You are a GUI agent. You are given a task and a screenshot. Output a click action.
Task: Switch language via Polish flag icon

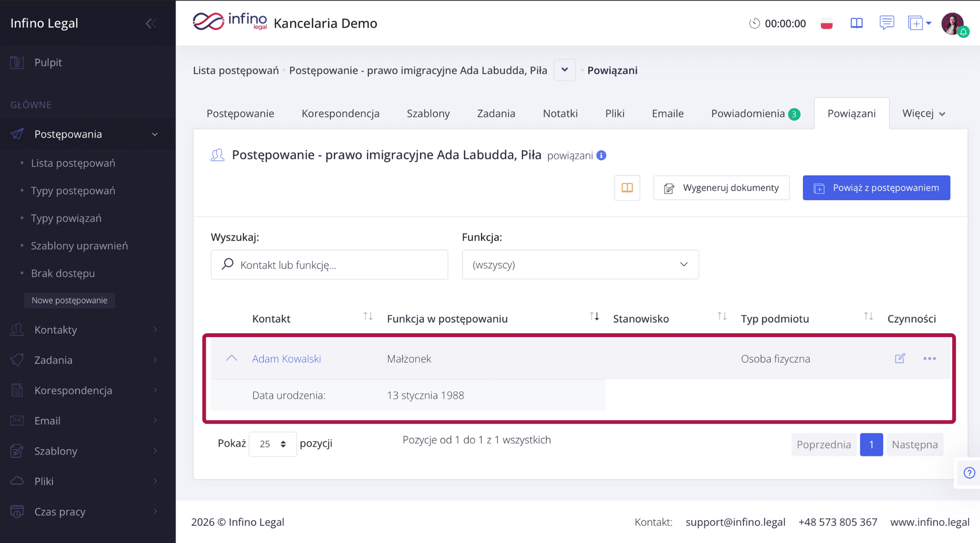pyautogui.click(x=826, y=23)
